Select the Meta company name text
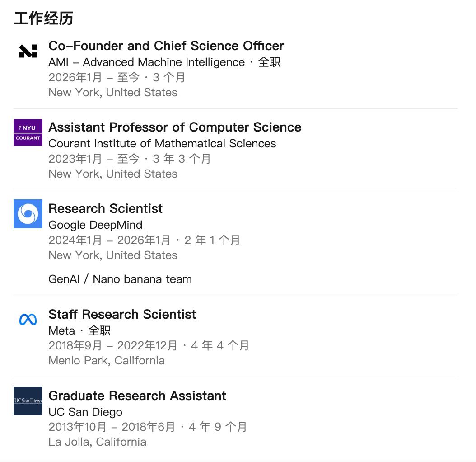476x462 pixels. click(62, 330)
